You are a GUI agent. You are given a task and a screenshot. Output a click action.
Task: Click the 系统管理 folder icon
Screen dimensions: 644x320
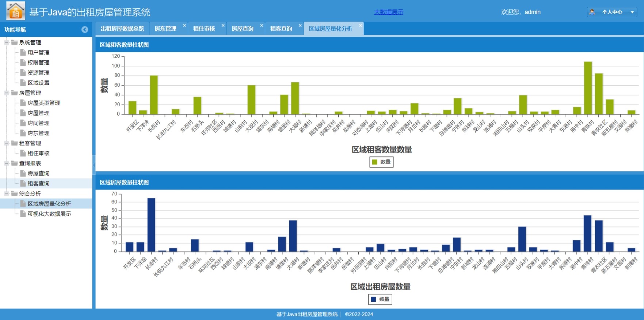pos(14,42)
